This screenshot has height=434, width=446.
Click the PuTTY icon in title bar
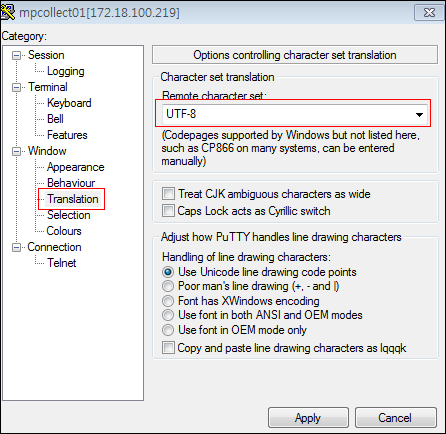click(x=8, y=12)
